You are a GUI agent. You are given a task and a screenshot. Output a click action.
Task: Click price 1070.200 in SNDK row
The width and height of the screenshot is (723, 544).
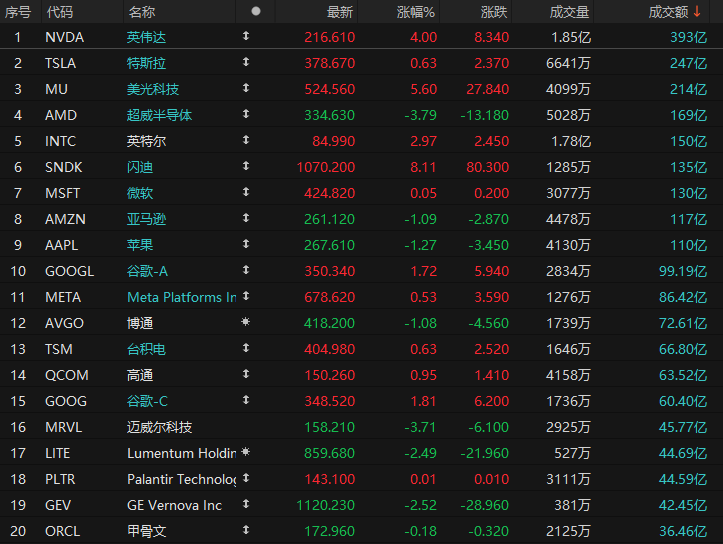click(x=326, y=167)
